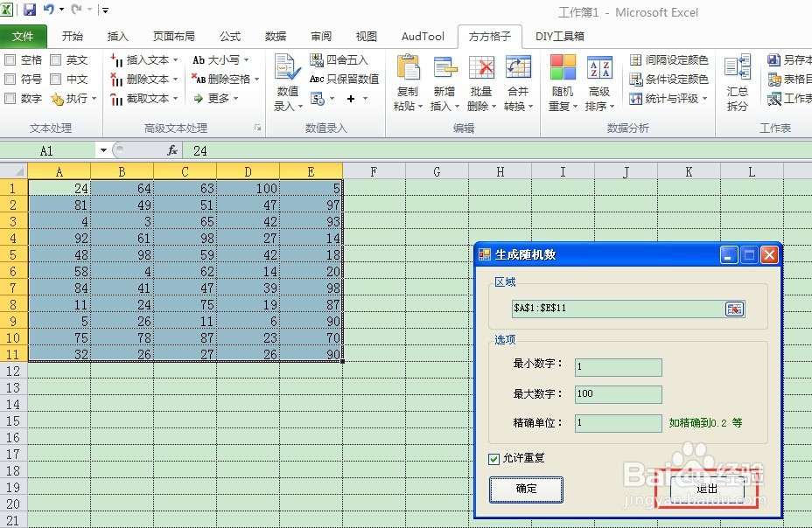Expand the 大小写 dropdown
Image resolution: width=812 pixels, height=528 pixels.
pyautogui.click(x=246, y=60)
